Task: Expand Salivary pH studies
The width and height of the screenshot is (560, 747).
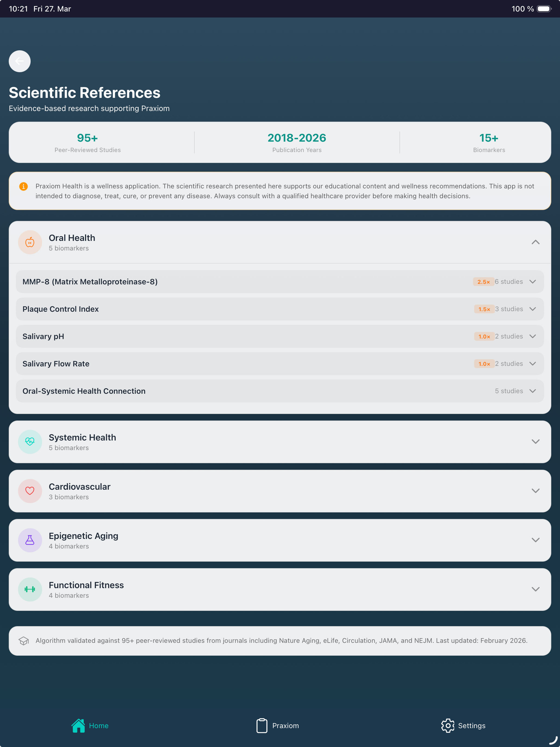Action: [280, 336]
